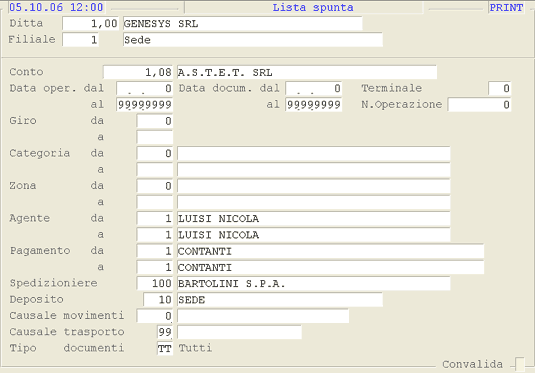The height and width of the screenshot is (373, 535).
Task: Click the Giro da field
Action: point(155,121)
